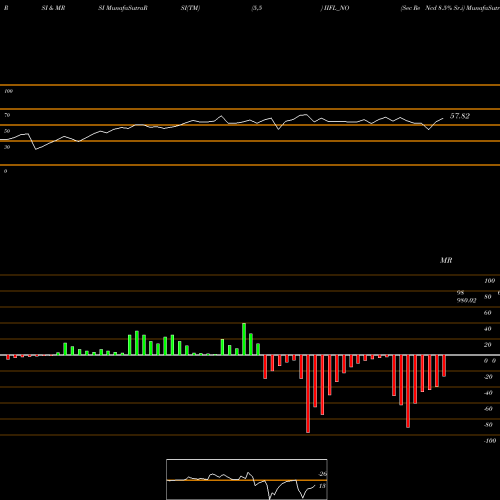
Task: Click the 13 value in mini chart
Action: pyautogui.click(x=322, y=486)
